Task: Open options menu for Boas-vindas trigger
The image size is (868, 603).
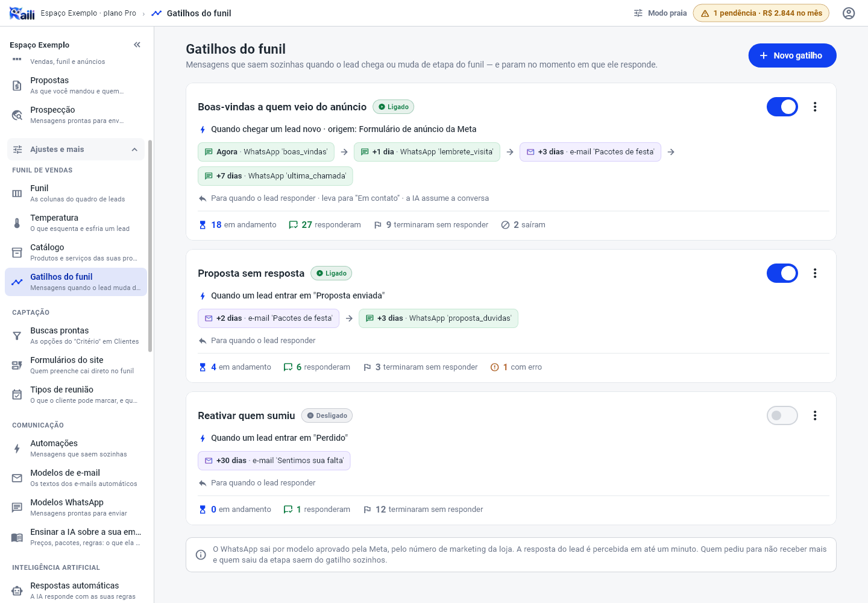Action: tap(815, 107)
